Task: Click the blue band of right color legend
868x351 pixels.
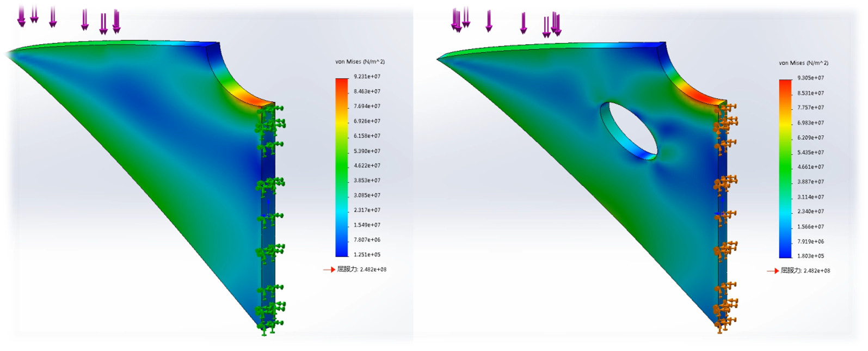Action: pos(785,248)
